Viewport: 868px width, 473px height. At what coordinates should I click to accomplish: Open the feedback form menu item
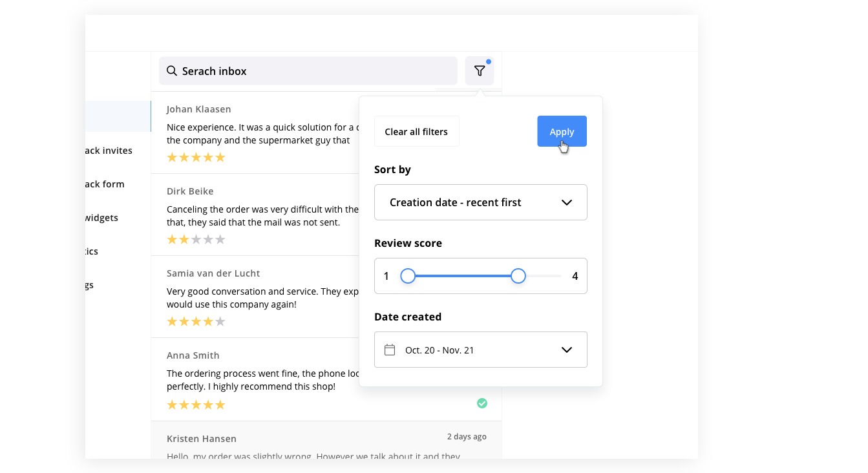tap(105, 184)
